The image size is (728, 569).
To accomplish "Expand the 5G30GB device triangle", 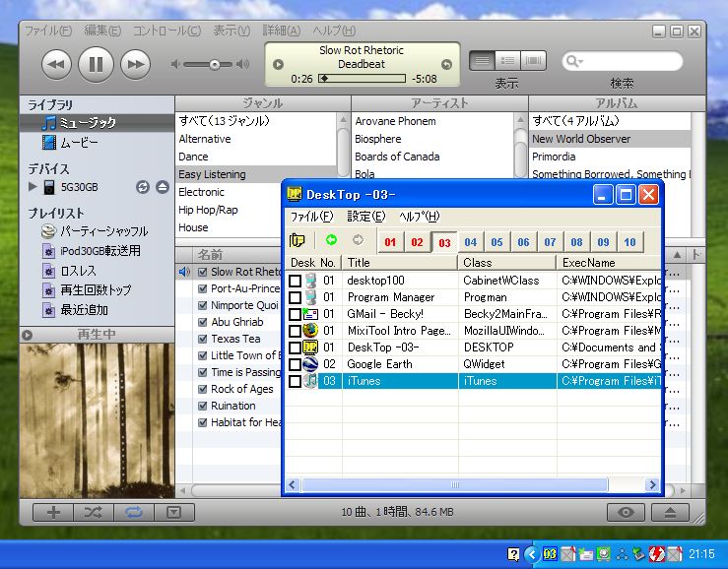I will pos(33,187).
